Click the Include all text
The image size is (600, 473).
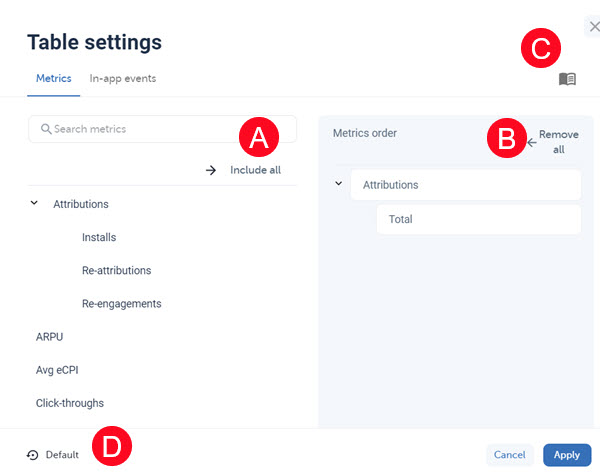pos(255,170)
